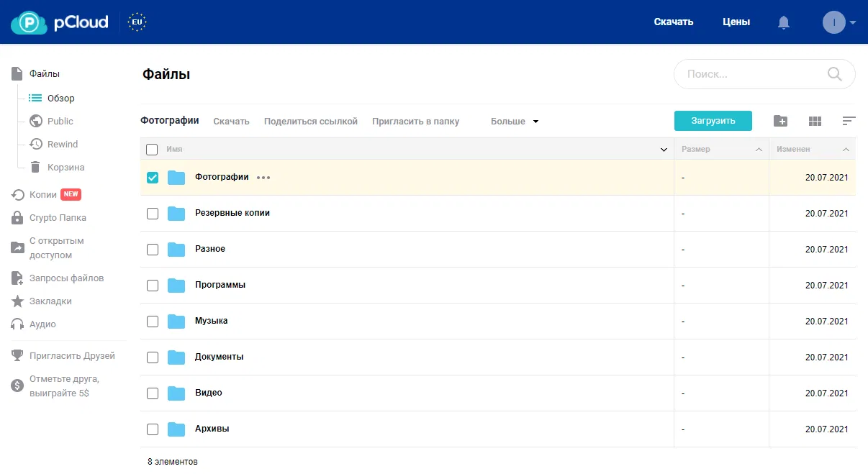Open Запросы файлов in sidebar
Viewport: 868px width, 474px height.
click(x=57, y=278)
